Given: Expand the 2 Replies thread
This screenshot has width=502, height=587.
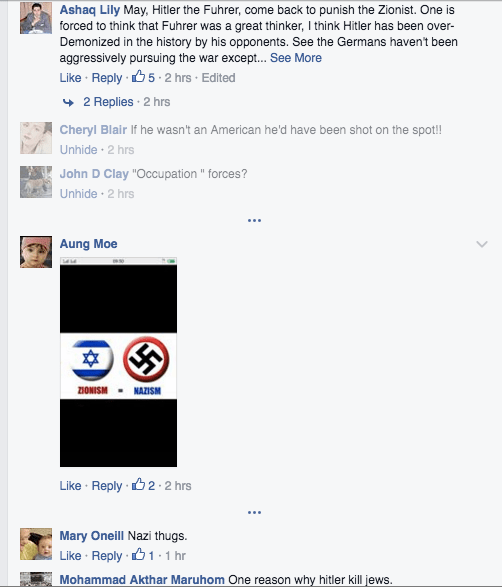Looking at the screenshot, I should coord(108,102).
